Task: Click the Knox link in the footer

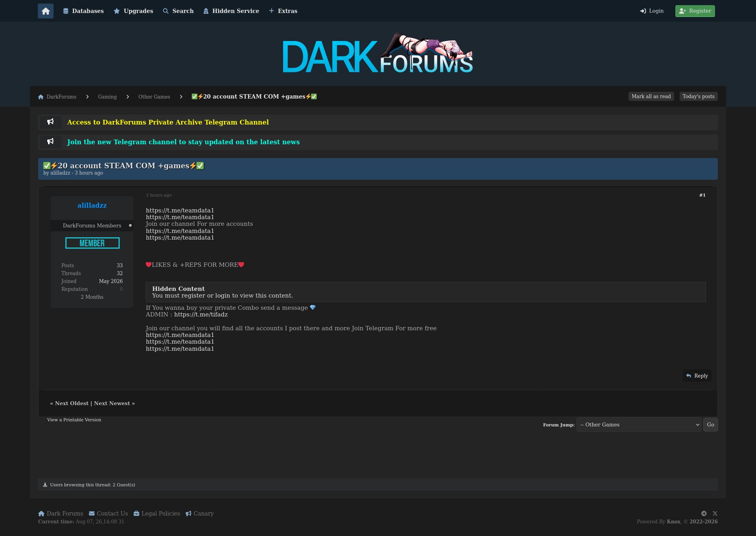Action: 673,522
